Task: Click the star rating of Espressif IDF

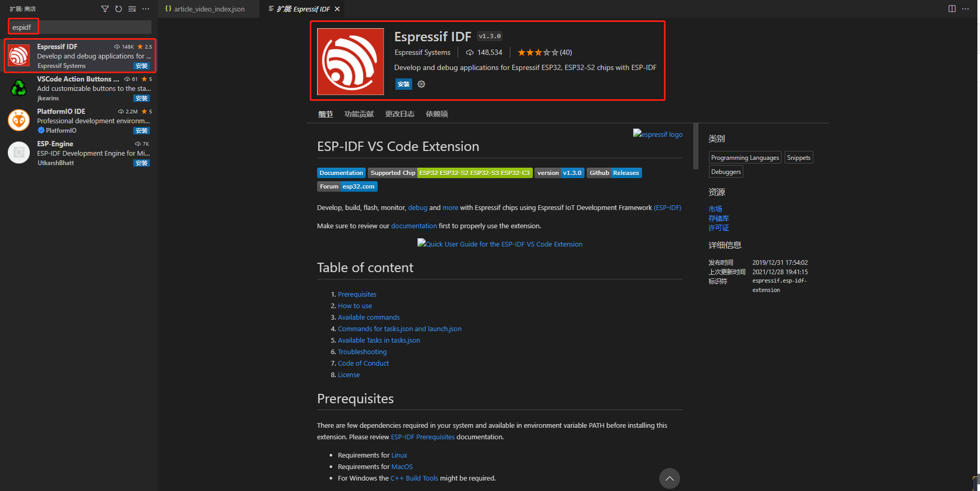Action: (538, 52)
